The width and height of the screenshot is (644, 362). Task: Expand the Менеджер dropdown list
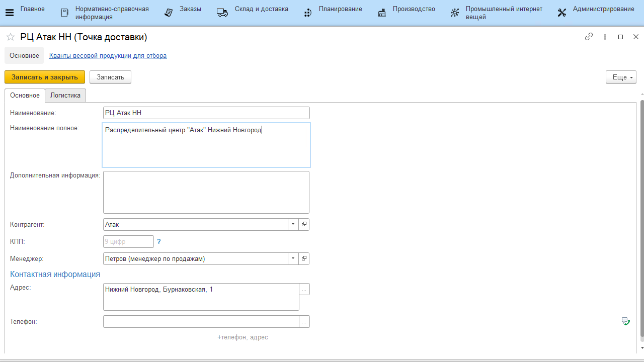[x=293, y=259]
